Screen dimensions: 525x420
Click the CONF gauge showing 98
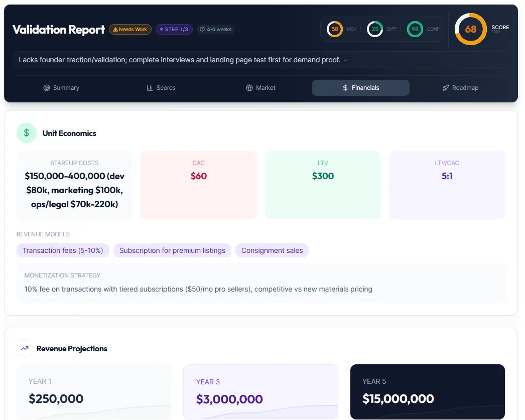[415, 29]
